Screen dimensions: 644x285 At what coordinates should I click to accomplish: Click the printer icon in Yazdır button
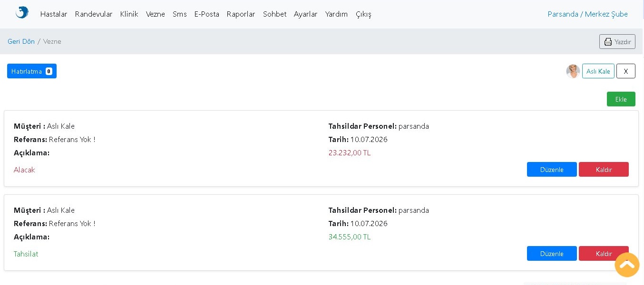(x=608, y=42)
